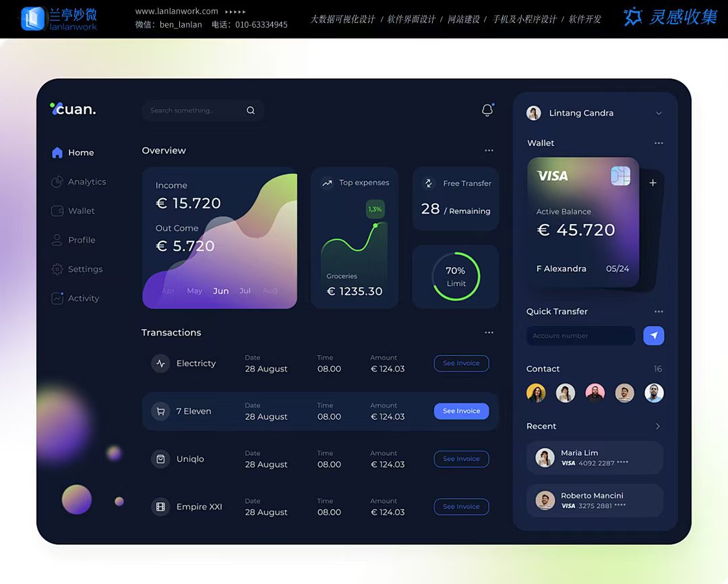Open Analytics in the sidebar
The width and height of the screenshot is (728, 584).
point(86,182)
